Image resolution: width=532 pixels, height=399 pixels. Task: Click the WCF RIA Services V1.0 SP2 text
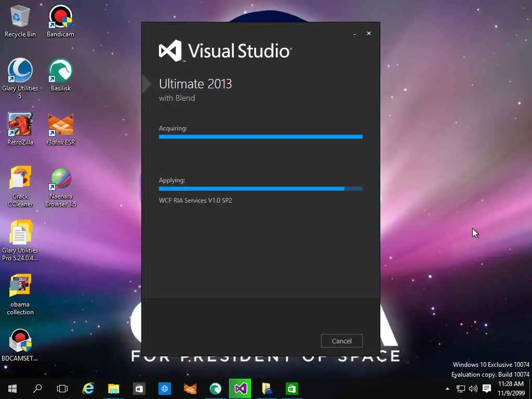(195, 201)
